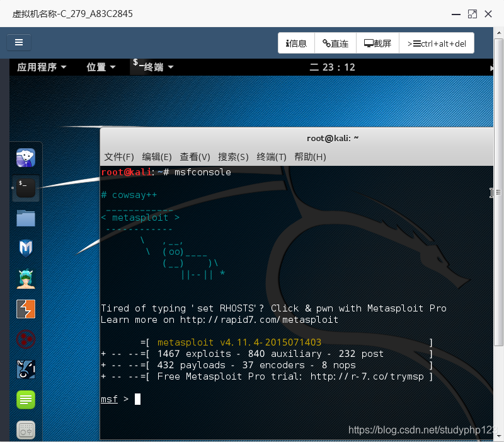Open the Terminal icon in the dock
This screenshot has height=442, width=504.
26,188
